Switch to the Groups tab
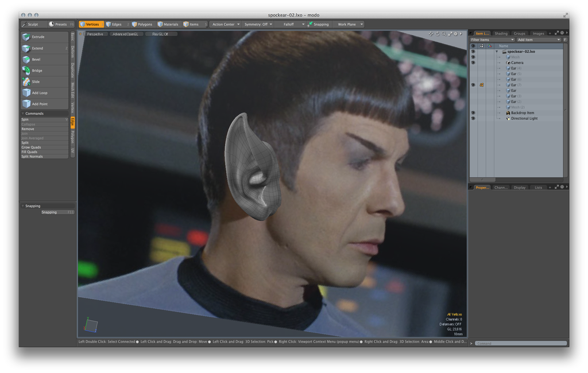Image resolution: width=588 pixels, height=373 pixels. (x=519, y=33)
